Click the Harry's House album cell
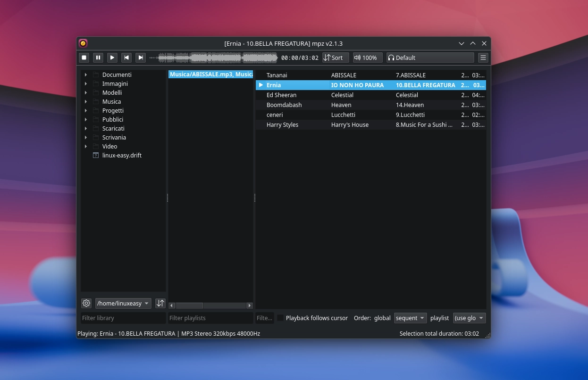 click(x=350, y=124)
